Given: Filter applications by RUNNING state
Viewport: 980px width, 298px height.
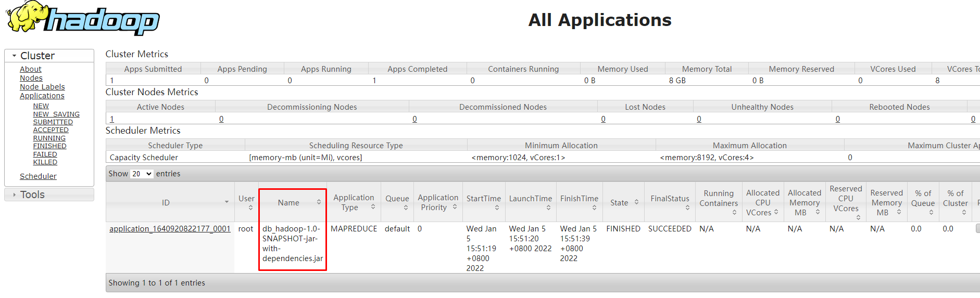Looking at the screenshot, I should (x=49, y=138).
